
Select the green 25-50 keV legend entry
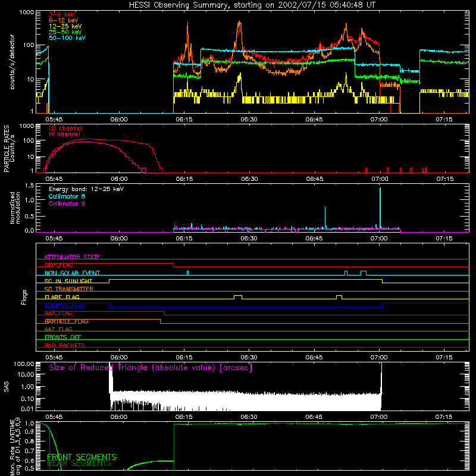tap(65, 32)
